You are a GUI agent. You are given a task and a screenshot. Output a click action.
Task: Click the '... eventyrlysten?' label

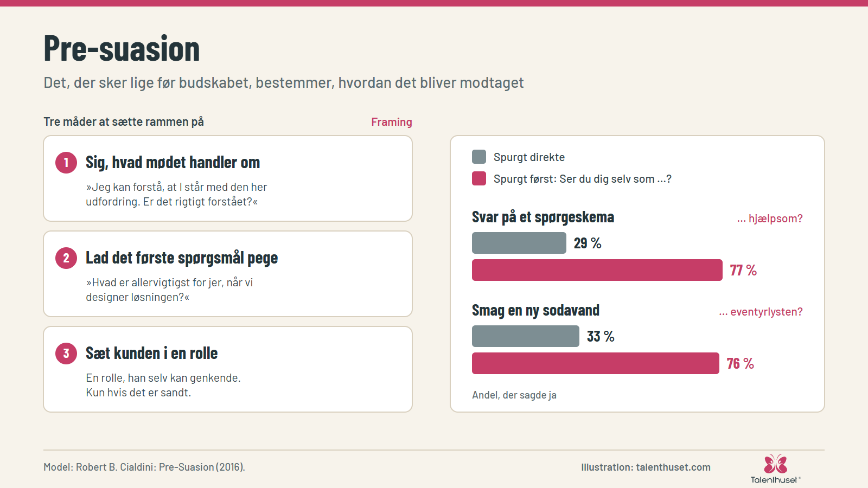point(761,312)
